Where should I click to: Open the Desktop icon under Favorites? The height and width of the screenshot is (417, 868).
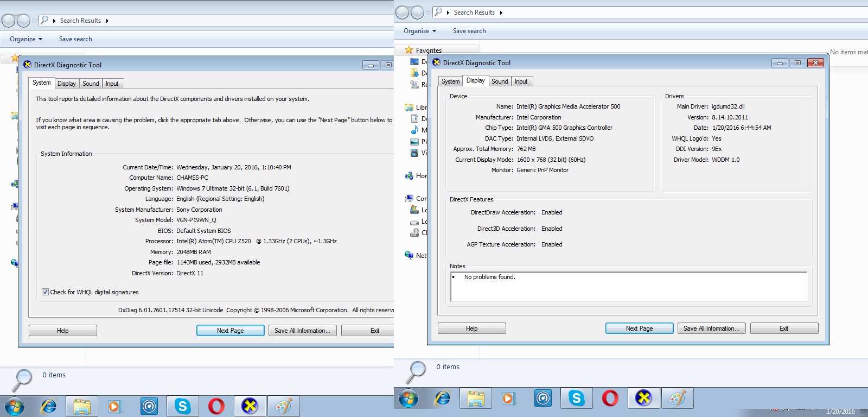[x=415, y=62]
